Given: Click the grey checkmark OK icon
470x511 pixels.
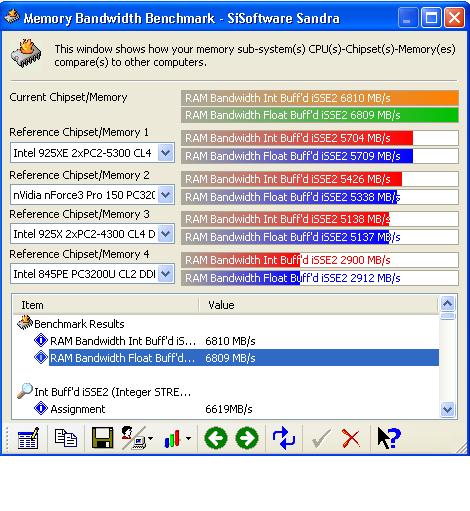Looking at the screenshot, I should click(321, 438).
